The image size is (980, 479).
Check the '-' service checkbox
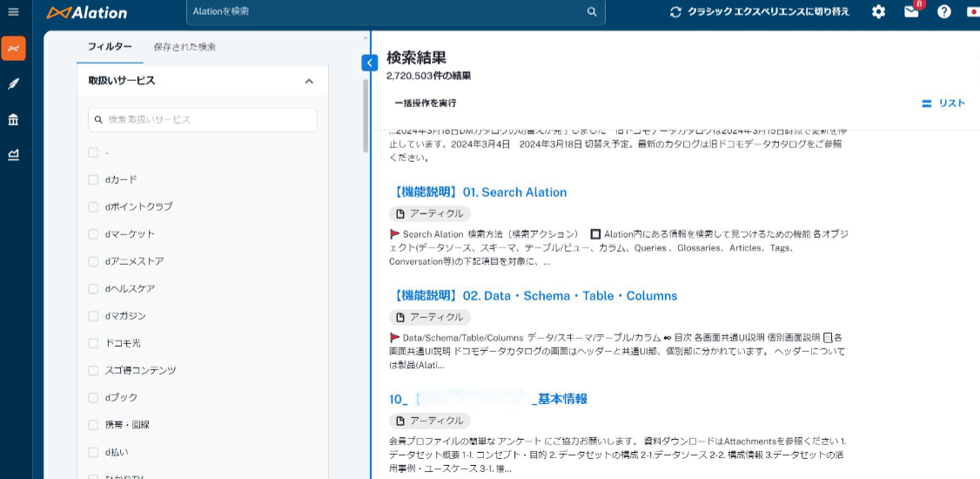tap(93, 152)
